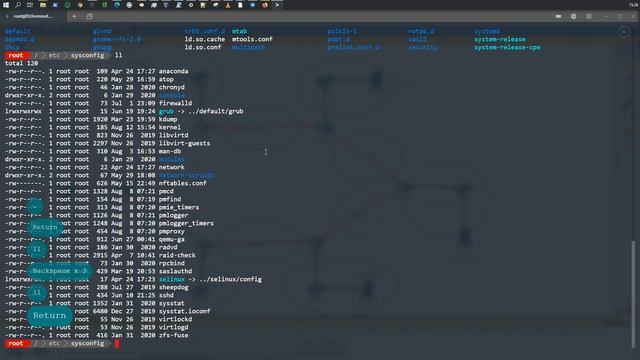Click the pane icon beside the plus button
640x360 pixels.
(x=89, y=16)
